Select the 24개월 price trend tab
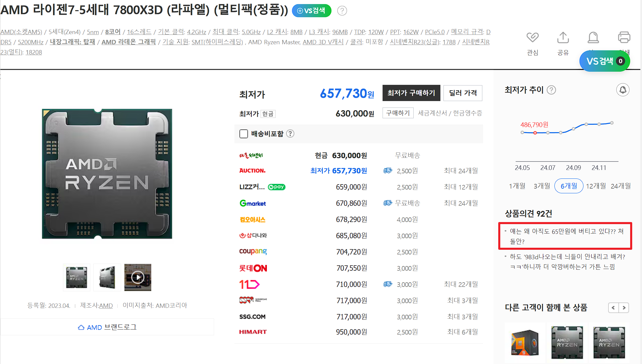The image size is (642, 364). pyautogui.click(x=621, y=186)
